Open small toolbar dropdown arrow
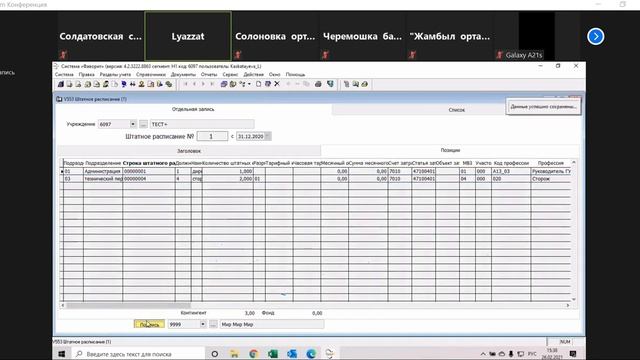Image resolution: width=640 pixels, height=360 pixels. click(x=249, y=84)
